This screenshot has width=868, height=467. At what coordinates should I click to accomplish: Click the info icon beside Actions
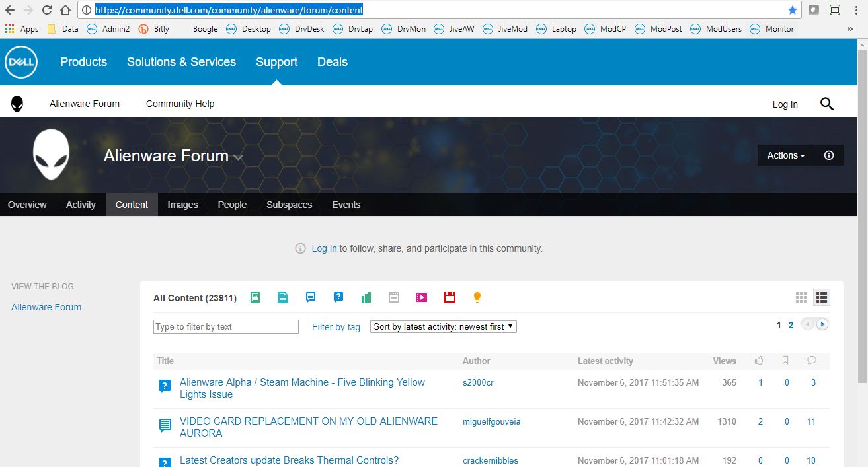(829, 155)
